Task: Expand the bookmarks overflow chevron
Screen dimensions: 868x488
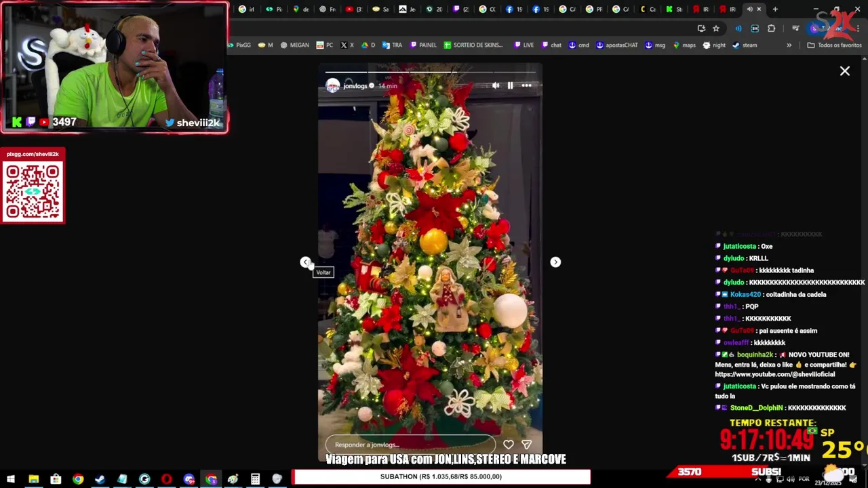Action: (789, 45)
